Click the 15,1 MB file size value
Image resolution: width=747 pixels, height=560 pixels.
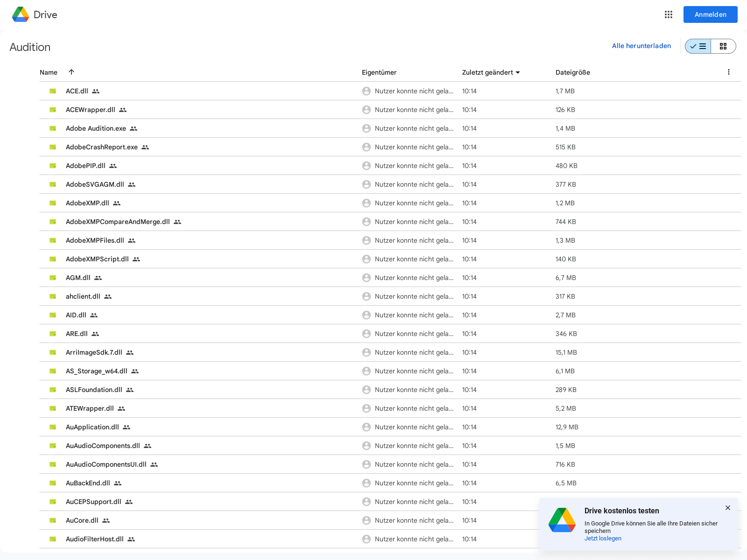pyautogui.click(x=566, y=352)
